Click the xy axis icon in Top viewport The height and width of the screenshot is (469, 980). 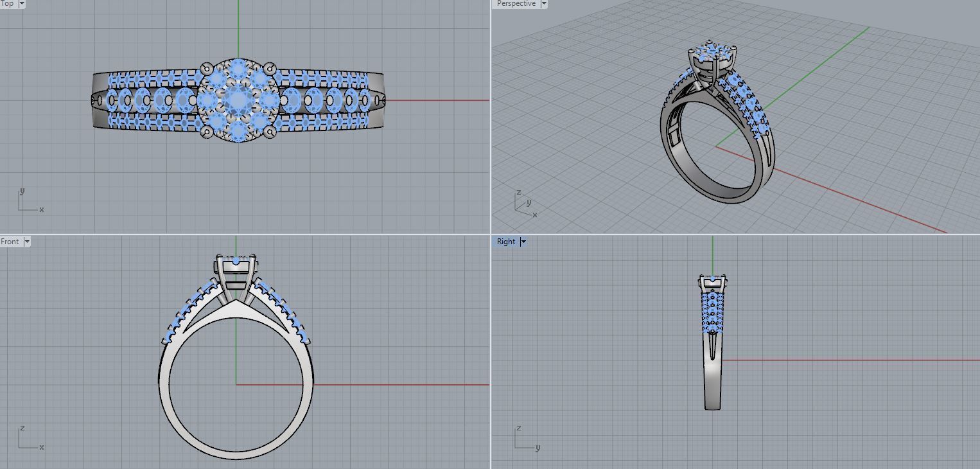pos(31,200)
